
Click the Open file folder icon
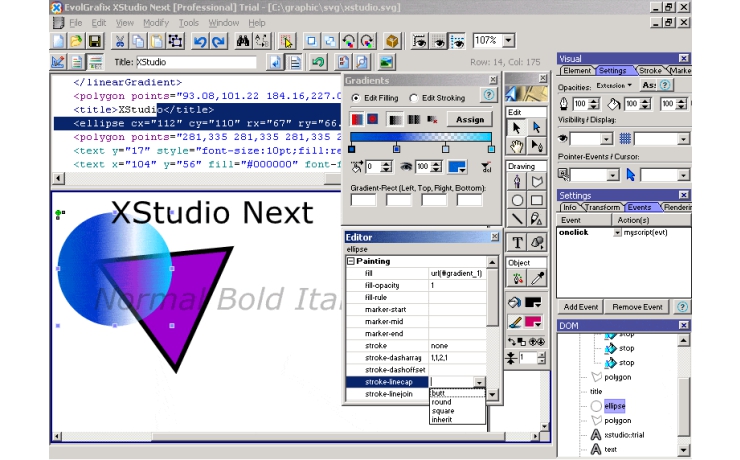coord(76,41)
